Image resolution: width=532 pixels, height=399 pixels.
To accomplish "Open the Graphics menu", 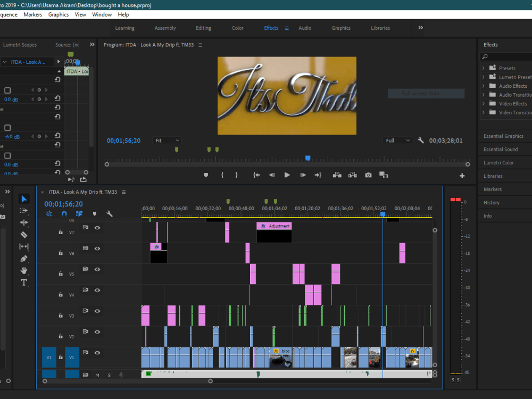I will (59, 14).
